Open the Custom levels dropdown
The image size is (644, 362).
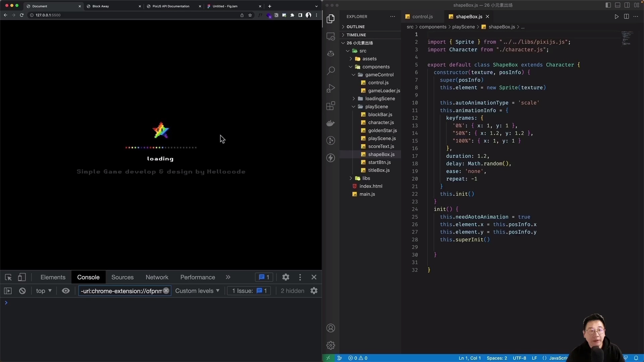click(x=197, y=291)
